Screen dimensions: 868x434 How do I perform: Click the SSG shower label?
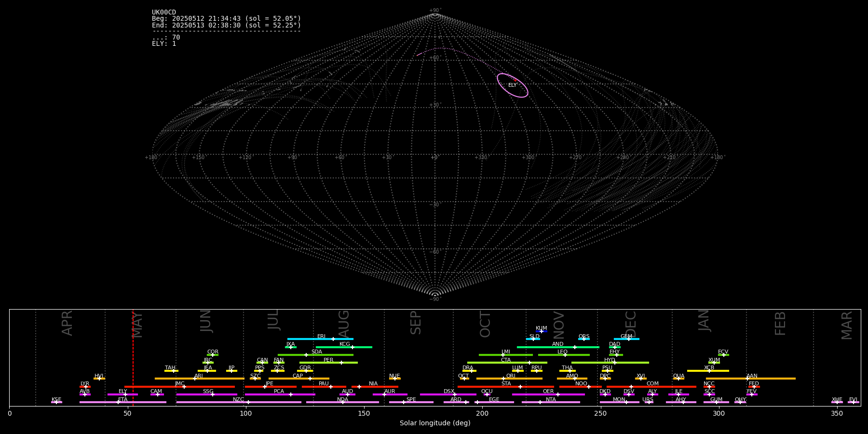(x=208, y=392)
